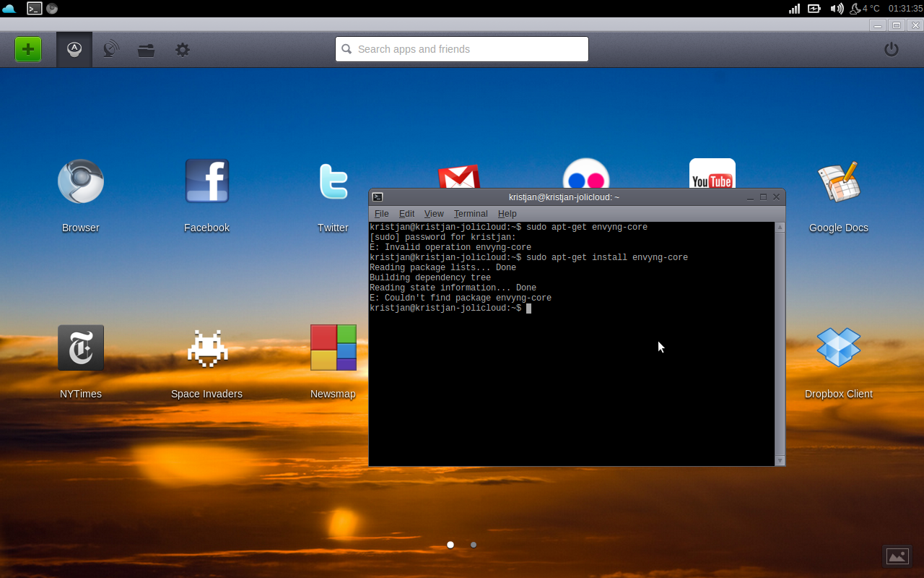Launch the YouTube app icon
The width and height of the screenshot is (924, 578).
pyautogui.click(x=712, y=173)
